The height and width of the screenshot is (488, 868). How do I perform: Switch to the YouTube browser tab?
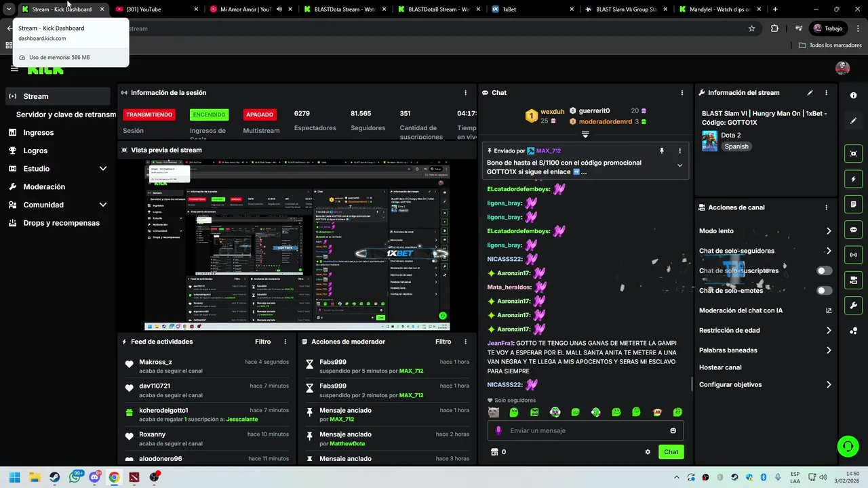(x=156, y=9)
